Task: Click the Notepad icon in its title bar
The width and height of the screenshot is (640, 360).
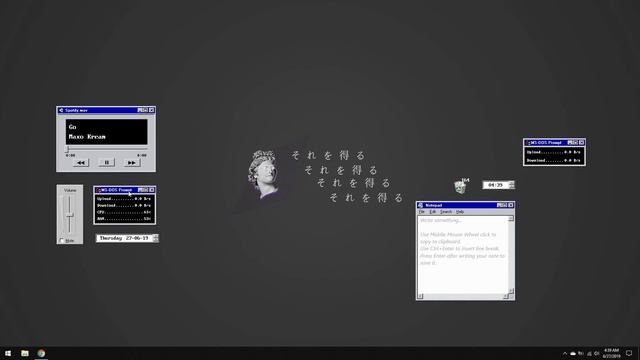Action: 420,205
